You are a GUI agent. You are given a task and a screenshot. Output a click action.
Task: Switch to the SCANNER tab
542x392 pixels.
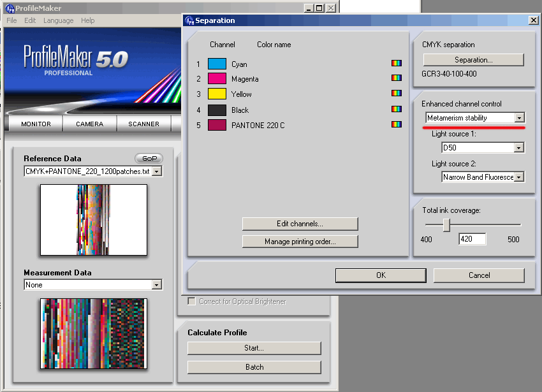pos(144,124)
